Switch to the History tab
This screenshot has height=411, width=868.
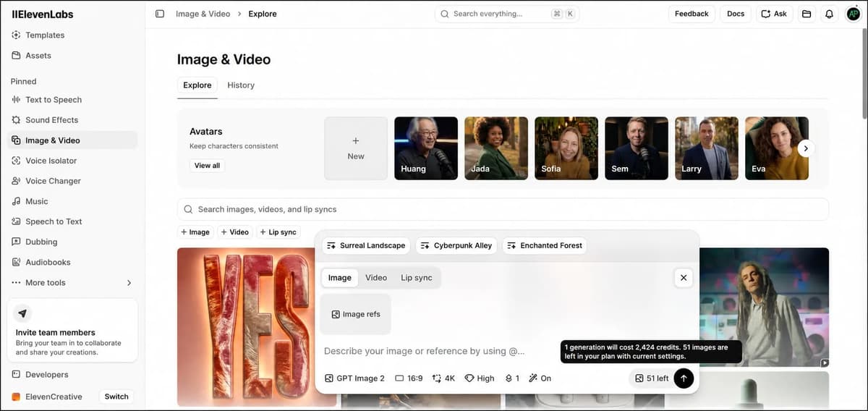241,85
